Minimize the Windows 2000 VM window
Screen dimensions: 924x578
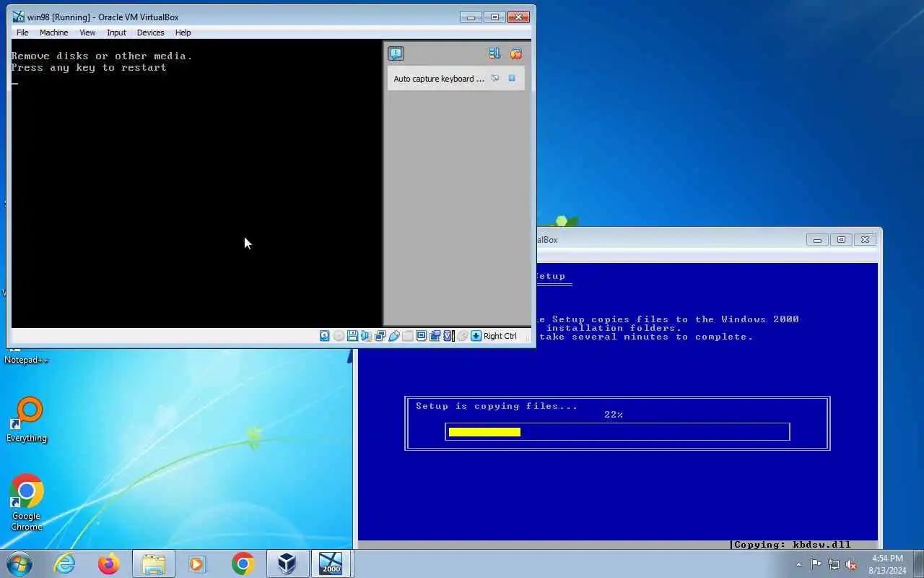click(817, 240)
